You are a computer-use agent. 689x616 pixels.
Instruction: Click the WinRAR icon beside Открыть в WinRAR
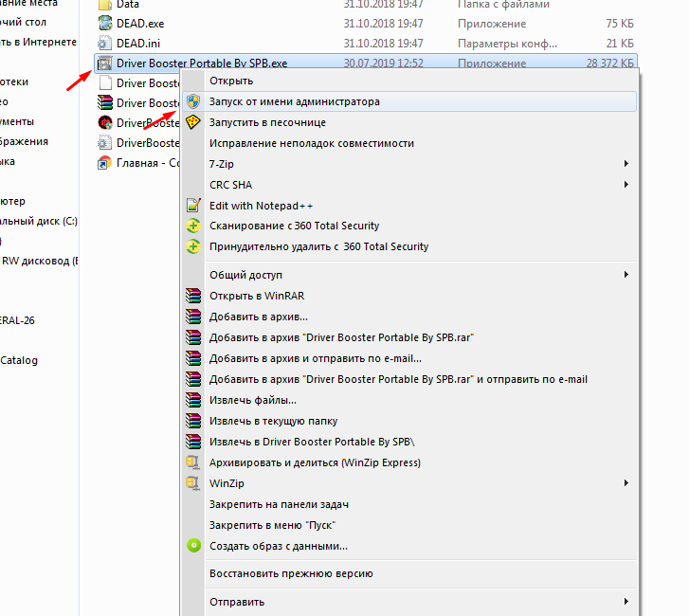point(193,296)
